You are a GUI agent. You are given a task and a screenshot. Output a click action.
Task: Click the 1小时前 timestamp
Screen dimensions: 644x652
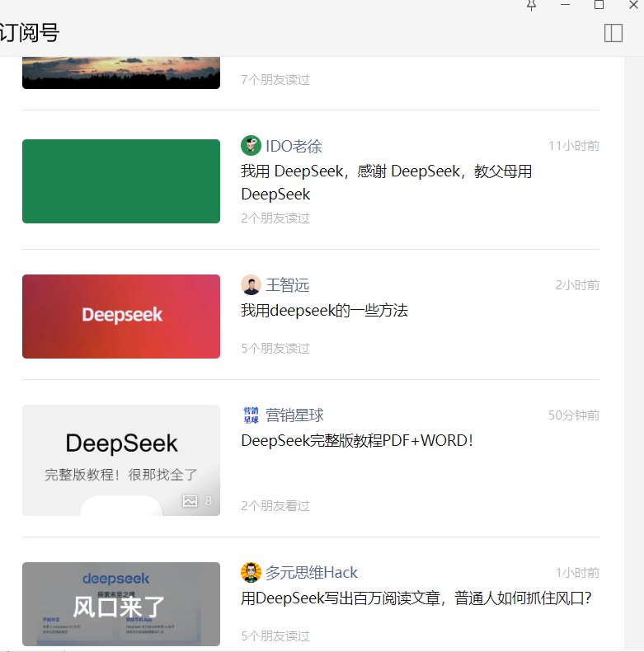[577, 573]
